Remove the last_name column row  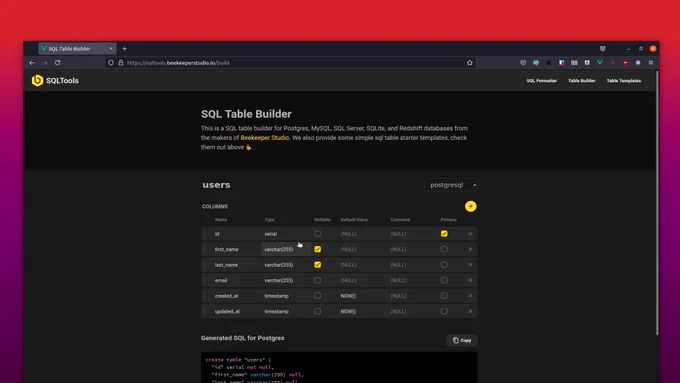point(470,265)
